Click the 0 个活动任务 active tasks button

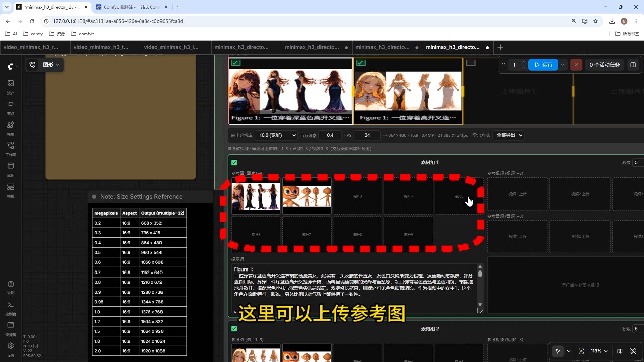(605, 65)
